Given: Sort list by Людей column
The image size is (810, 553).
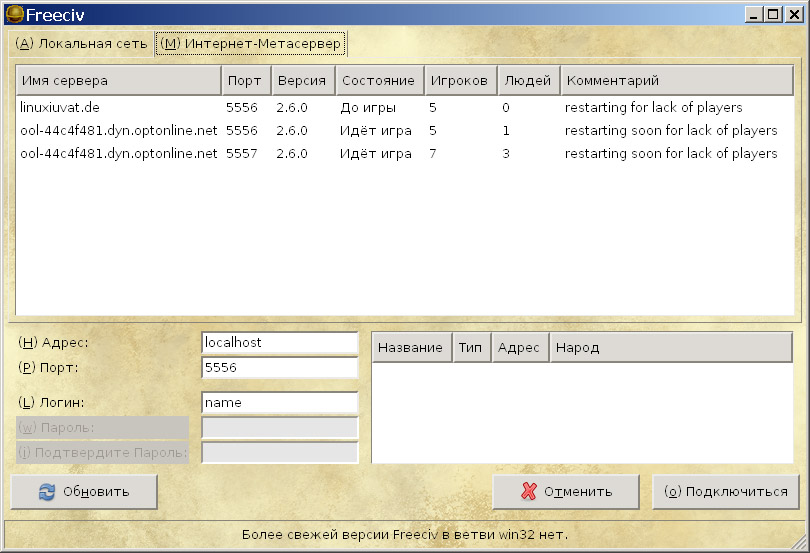Looking at the screenshot, I should coord(528,80).
